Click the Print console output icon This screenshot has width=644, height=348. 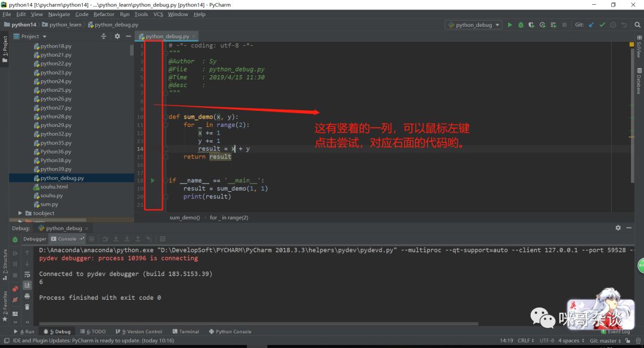tap(27, 296)
